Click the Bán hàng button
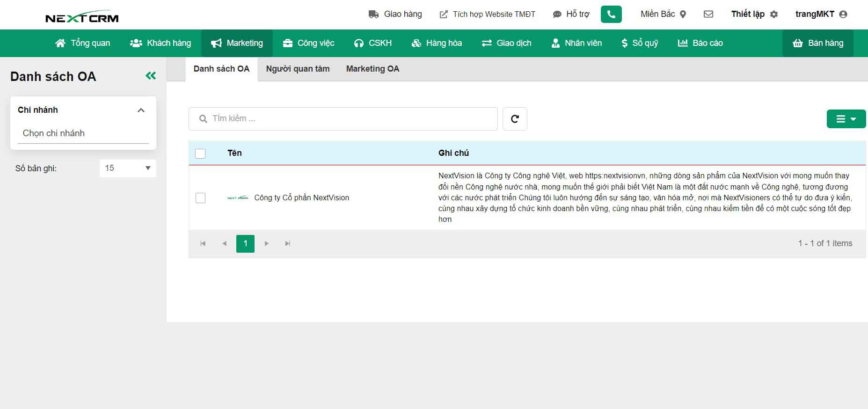 [817, 43]
